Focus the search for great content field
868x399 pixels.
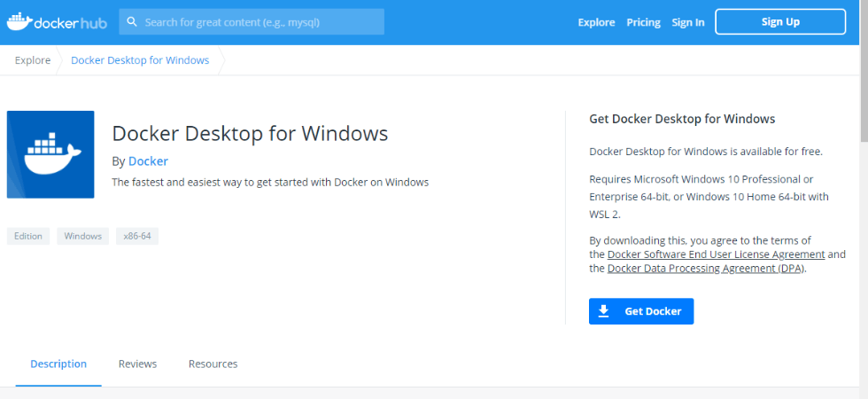(257, 22)
